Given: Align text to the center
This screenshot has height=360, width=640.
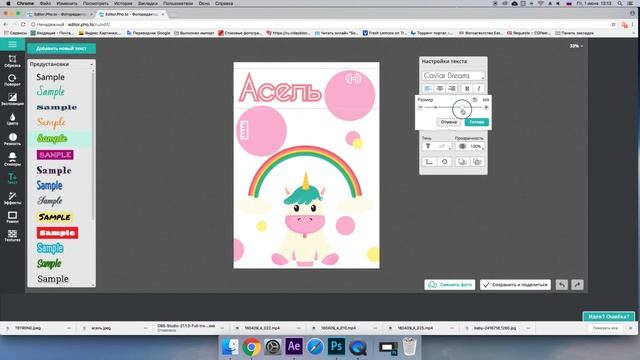Looking at the screenshot, I should tap(440, 88).
